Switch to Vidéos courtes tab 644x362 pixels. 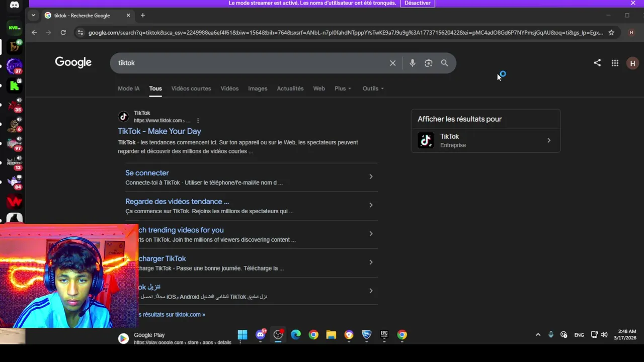191,88
